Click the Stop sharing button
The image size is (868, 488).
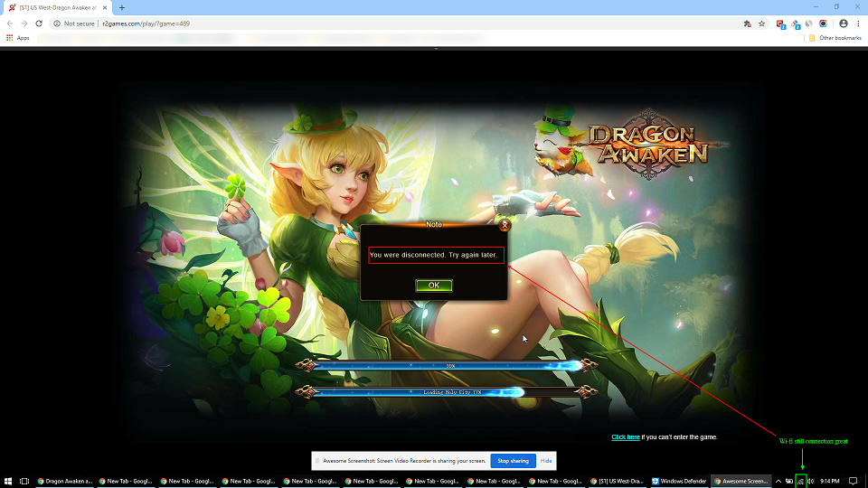point(513,461)
